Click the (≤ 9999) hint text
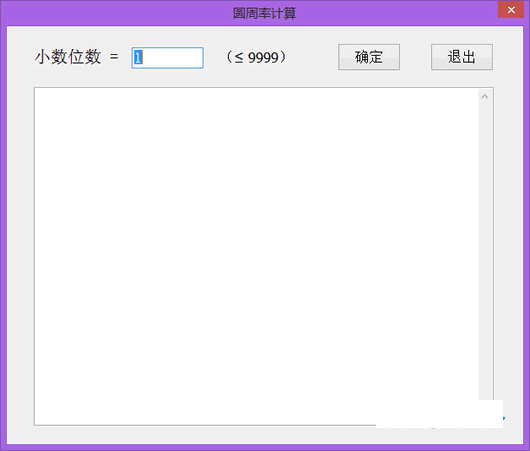Viewport: 530px width, 451px height. point(256,57)
